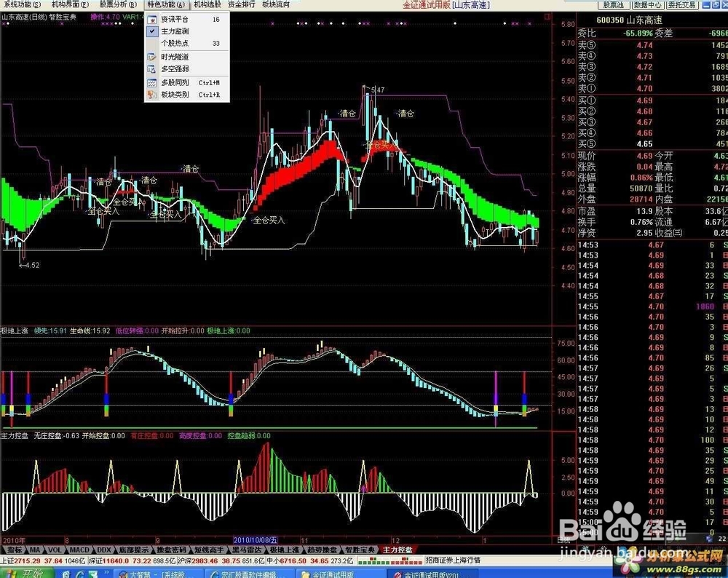Click the small red box at chart corner
The height and width of the screenshot is (578, 728).
click(547, 16)
